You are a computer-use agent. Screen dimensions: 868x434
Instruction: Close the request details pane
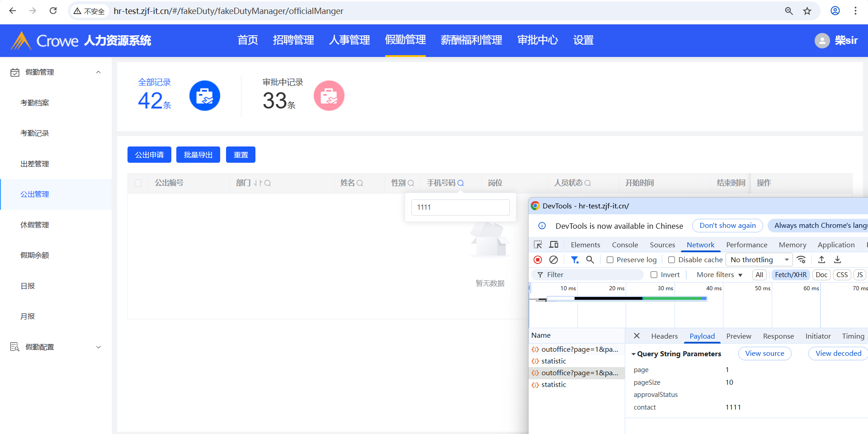click(x=637, y=335)
